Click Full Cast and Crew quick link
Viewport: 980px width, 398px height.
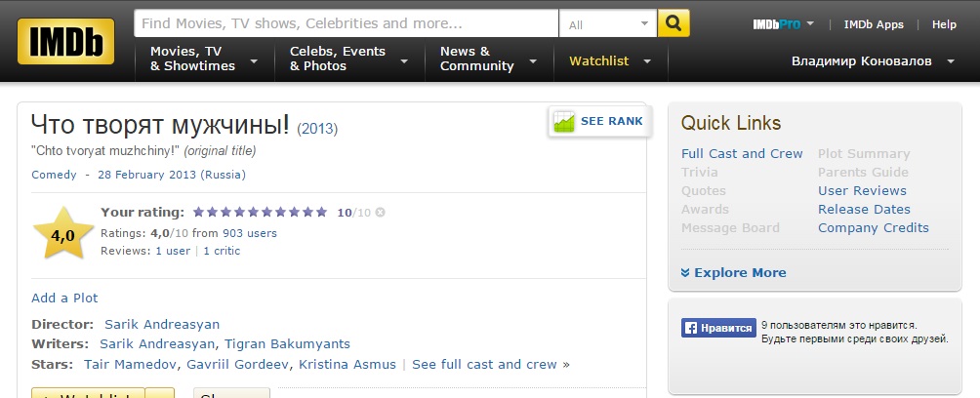742,154
